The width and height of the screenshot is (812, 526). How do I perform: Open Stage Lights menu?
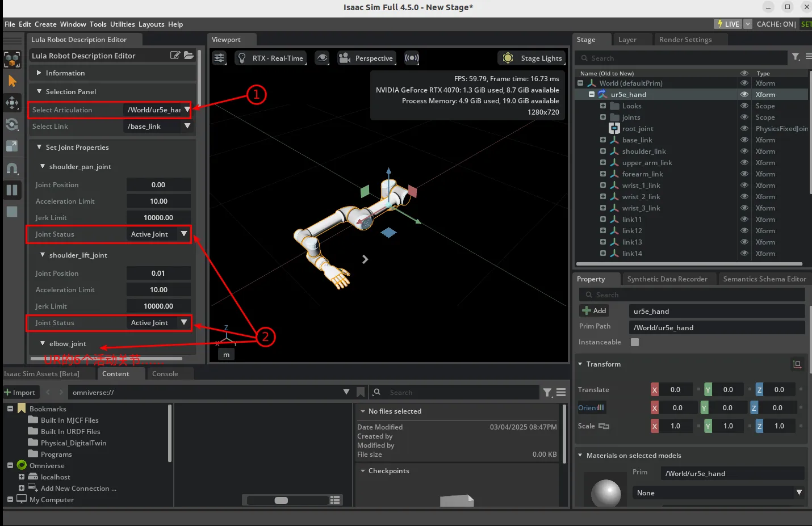tap(531, 58)
